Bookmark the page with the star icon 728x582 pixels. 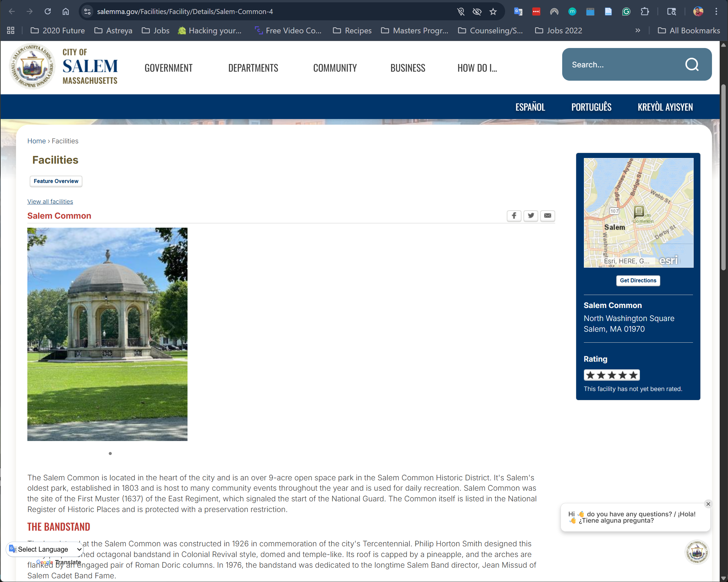pyautogui.click(x=493, y=12)
